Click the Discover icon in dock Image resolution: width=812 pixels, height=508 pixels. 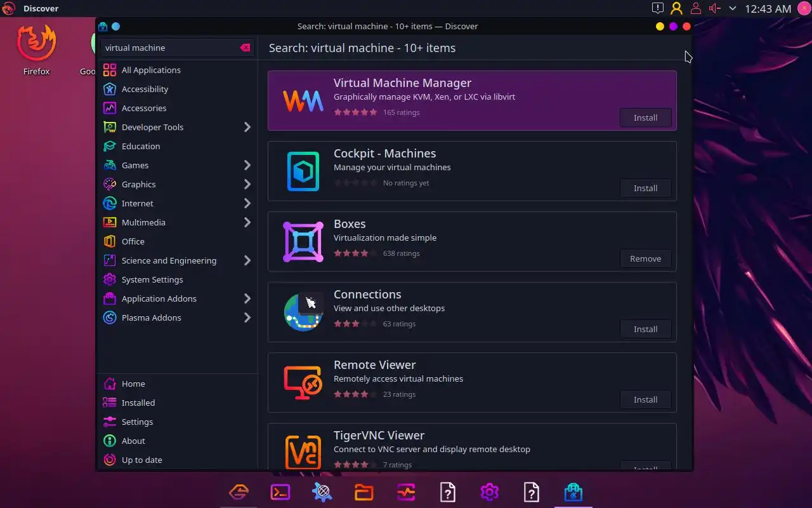(573, 492)
